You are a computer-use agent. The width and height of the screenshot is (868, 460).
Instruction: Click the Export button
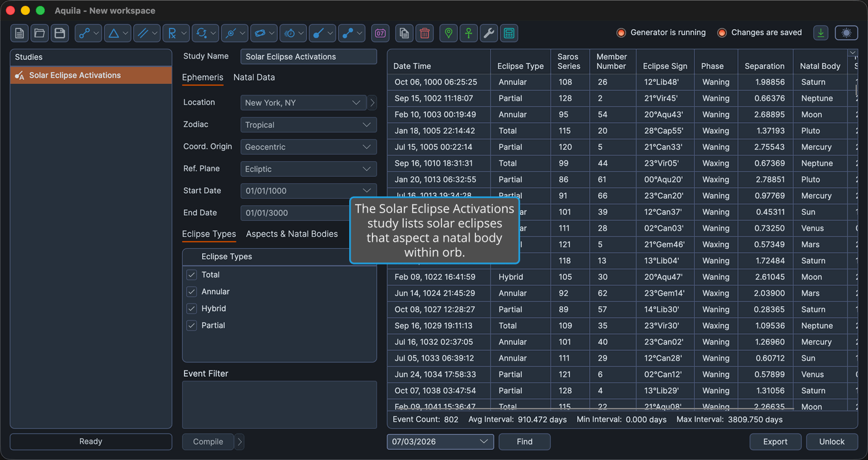click(x=775, y=442)
